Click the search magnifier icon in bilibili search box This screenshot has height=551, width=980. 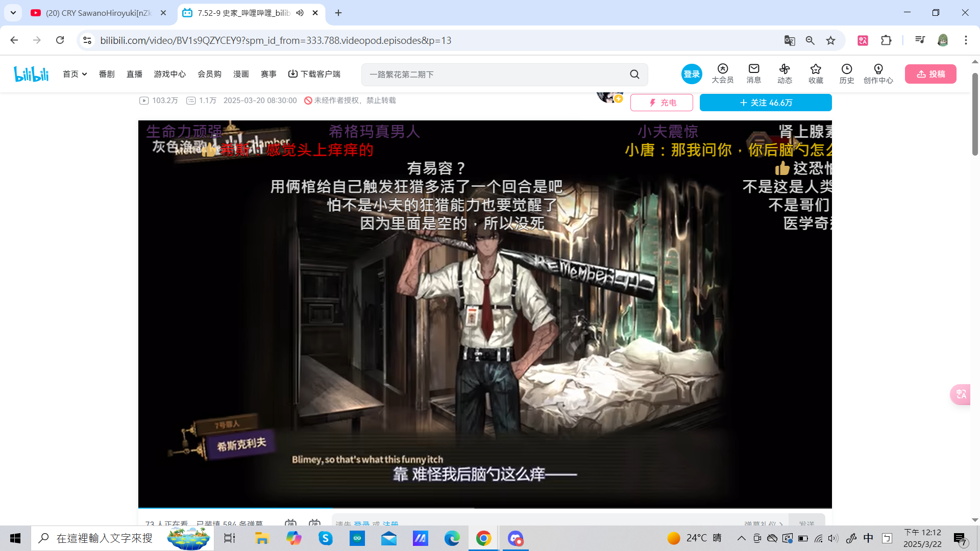[634, 74]
